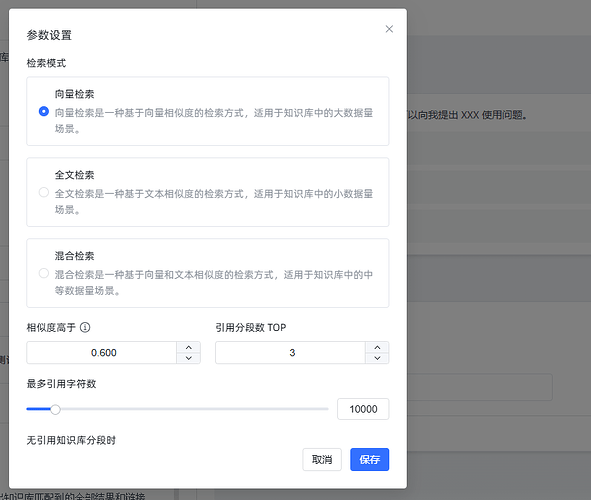Screen dimensions: 591x500
Task: Click the far end of the 最多引用字符数 slider track
Action: click(326, 409)
